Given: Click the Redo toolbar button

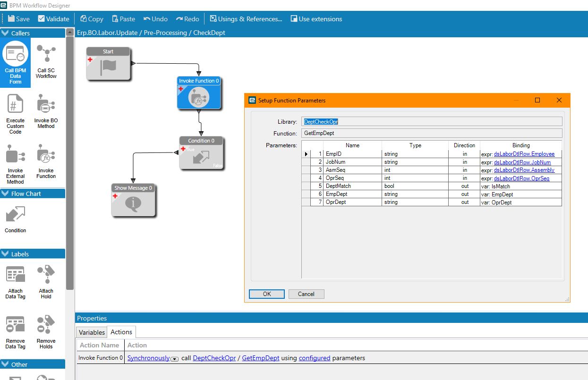Looking at the screenshot, I should (187, 19).
